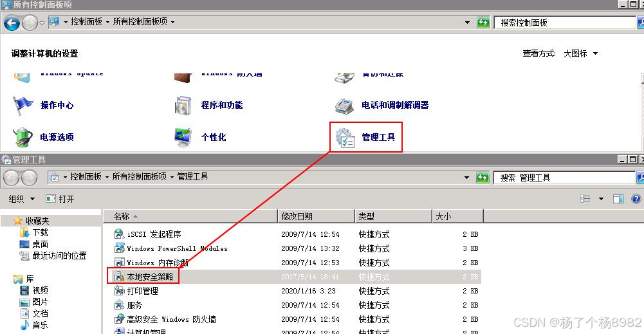
Task: Open the 电源选项 battery icon
Action: [x=22, y=137]
